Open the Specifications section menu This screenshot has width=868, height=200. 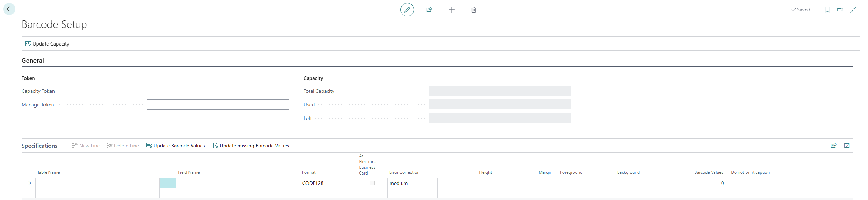tap(39, 146)
